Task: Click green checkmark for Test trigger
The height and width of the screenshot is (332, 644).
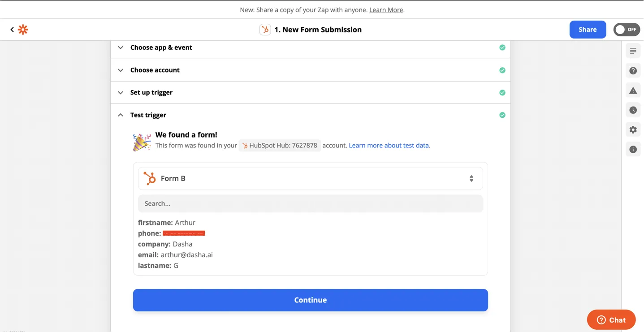Action: tap(502, 115)
